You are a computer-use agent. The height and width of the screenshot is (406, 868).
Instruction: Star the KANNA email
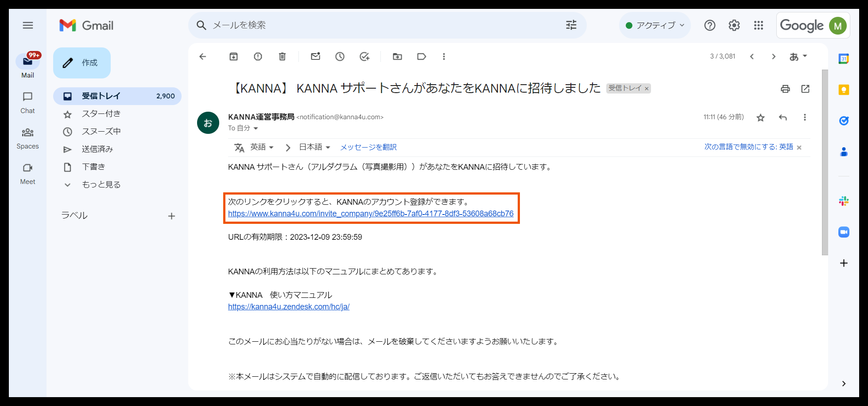tap(760, 117)
